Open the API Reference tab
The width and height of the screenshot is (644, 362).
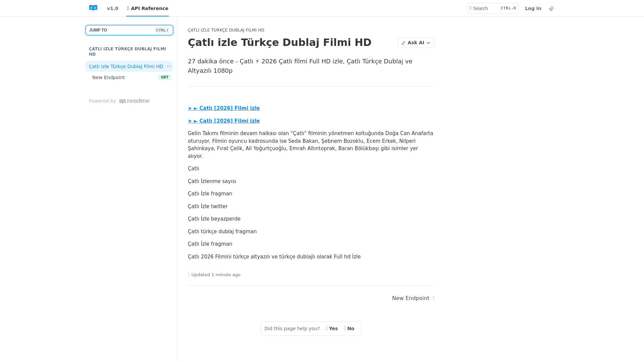[148, 8]
